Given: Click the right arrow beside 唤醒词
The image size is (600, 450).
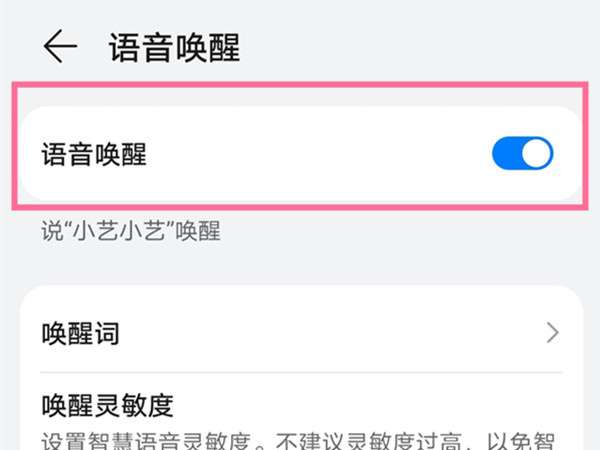Looking at the screenshot, I should (x=553, y=333).
